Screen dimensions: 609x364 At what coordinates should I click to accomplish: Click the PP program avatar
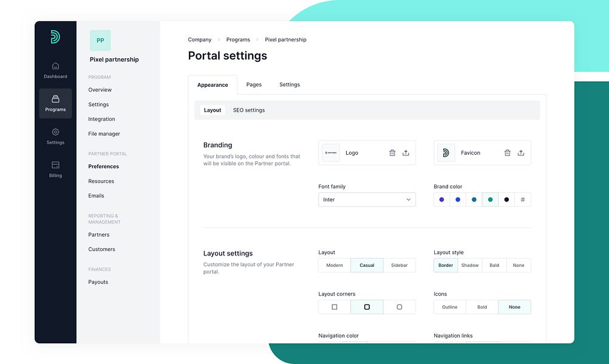[x=100, y=41]
